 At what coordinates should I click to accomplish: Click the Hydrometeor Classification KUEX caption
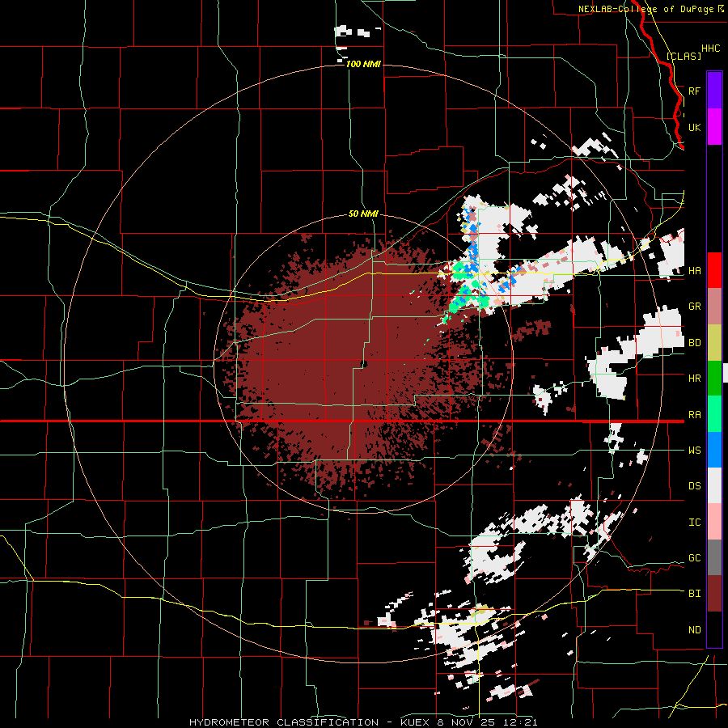click(x=363, y=722)
